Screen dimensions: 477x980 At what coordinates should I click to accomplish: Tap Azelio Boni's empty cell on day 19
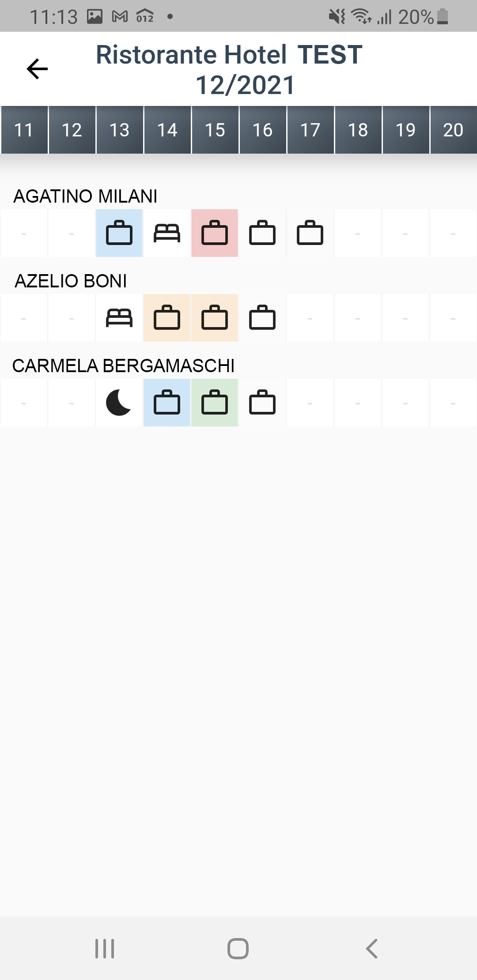pos(405,318)
